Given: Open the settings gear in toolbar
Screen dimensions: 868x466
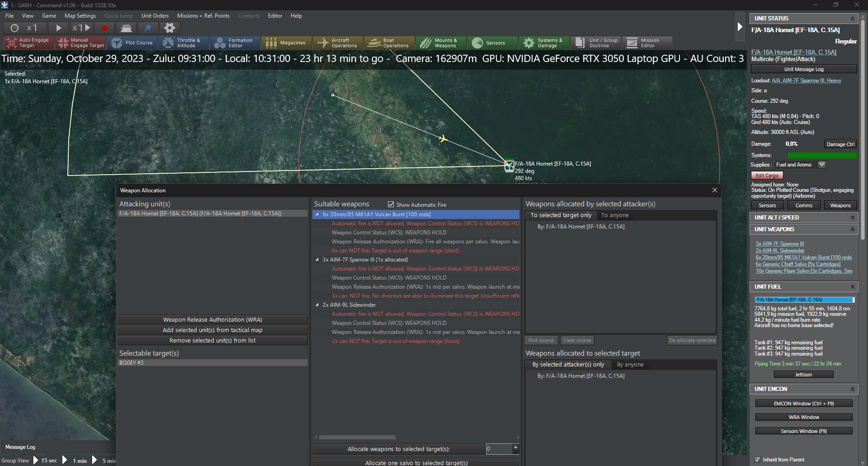Looking at the screenshot, I should click(169, 28).
